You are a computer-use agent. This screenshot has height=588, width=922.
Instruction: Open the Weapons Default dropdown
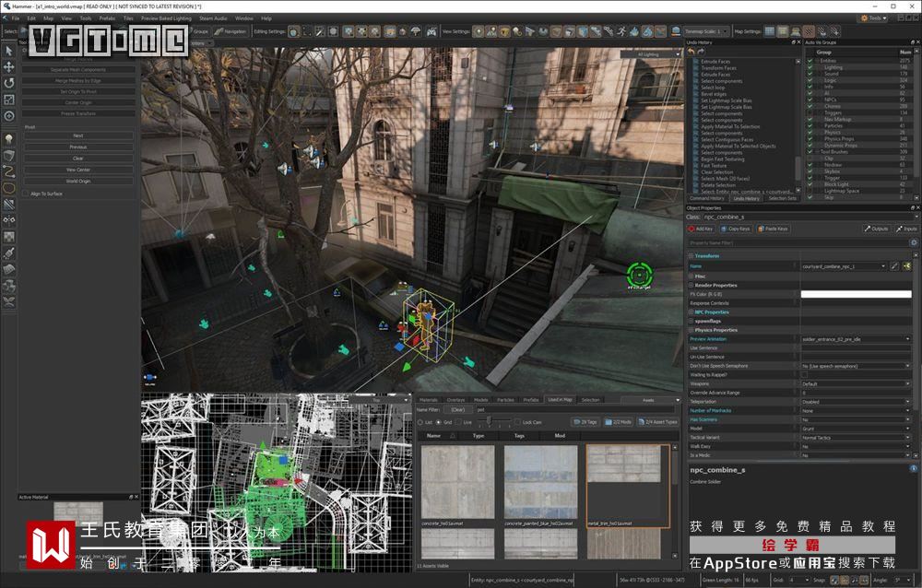857,383
